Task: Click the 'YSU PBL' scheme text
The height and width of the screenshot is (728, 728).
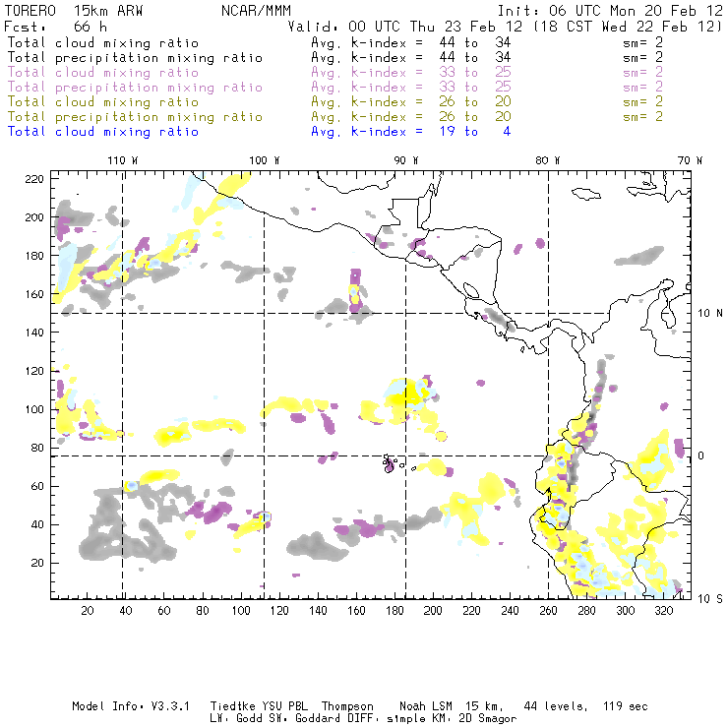Action: click(x=284, y=706)
